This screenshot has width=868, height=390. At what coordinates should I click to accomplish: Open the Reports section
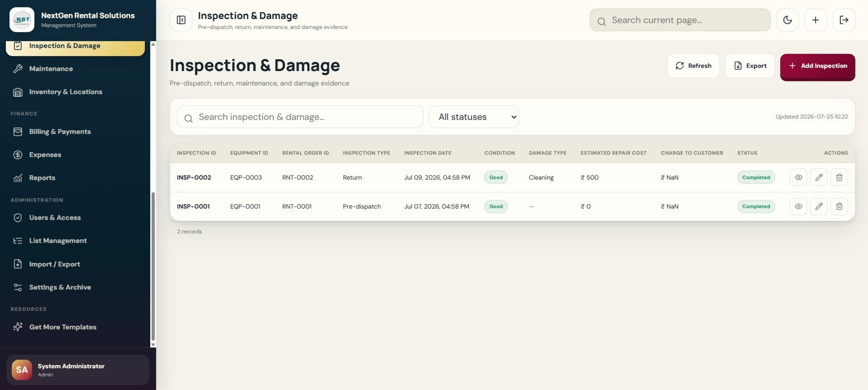click(x=75, y=178)
